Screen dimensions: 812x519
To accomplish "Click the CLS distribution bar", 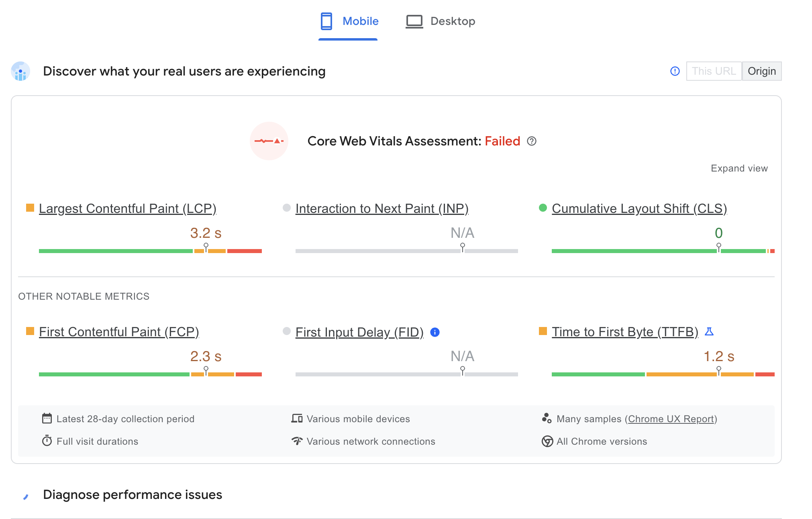I will click(x=663, y=251).
